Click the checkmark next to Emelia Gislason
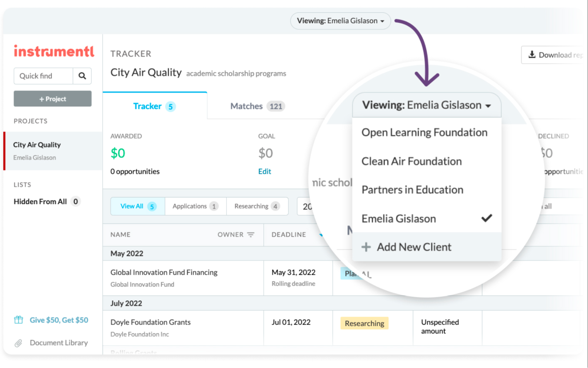Image resolution: width=588 pixels, height=368 pixels. point(487,218)
